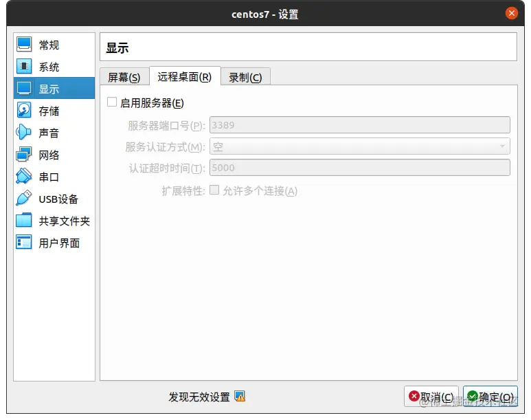The width and height of the screenshot is (531, 420).
Task: Click the 发现无效设置 warning text
Action: (x=199, y=397)
